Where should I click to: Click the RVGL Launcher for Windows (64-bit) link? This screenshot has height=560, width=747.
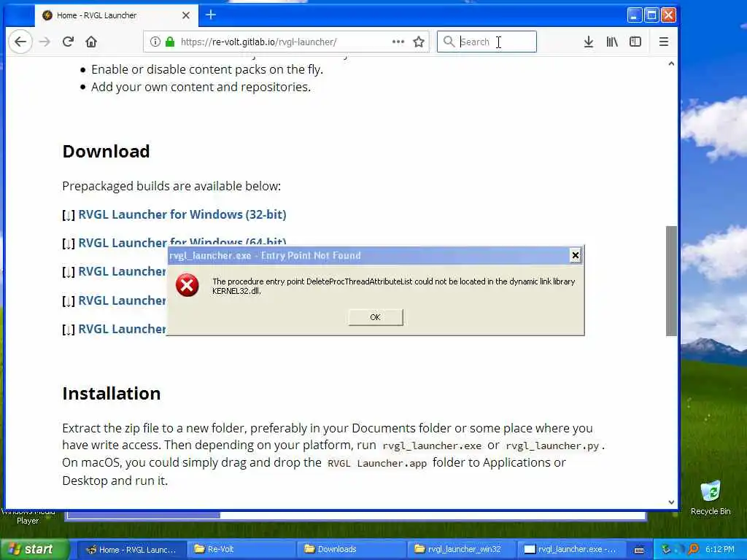pos(182,242)
